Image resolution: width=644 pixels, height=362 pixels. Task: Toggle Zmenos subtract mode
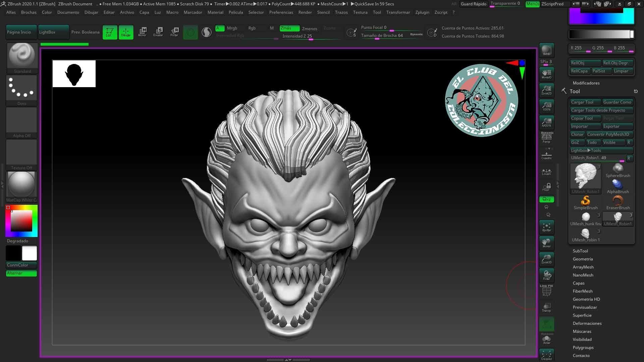310,28
